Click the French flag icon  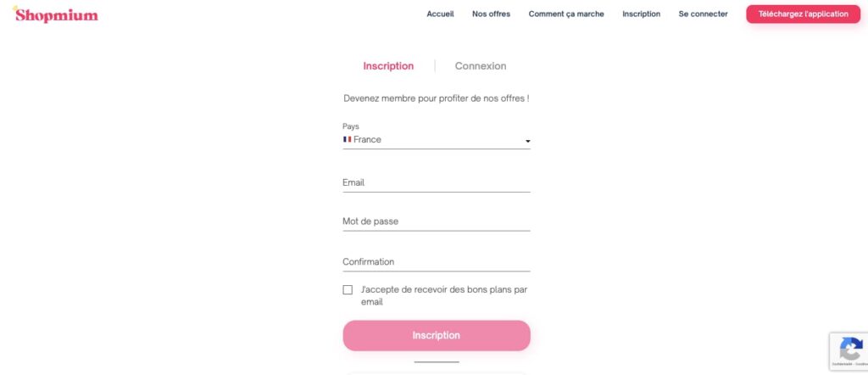pos(348,139)
